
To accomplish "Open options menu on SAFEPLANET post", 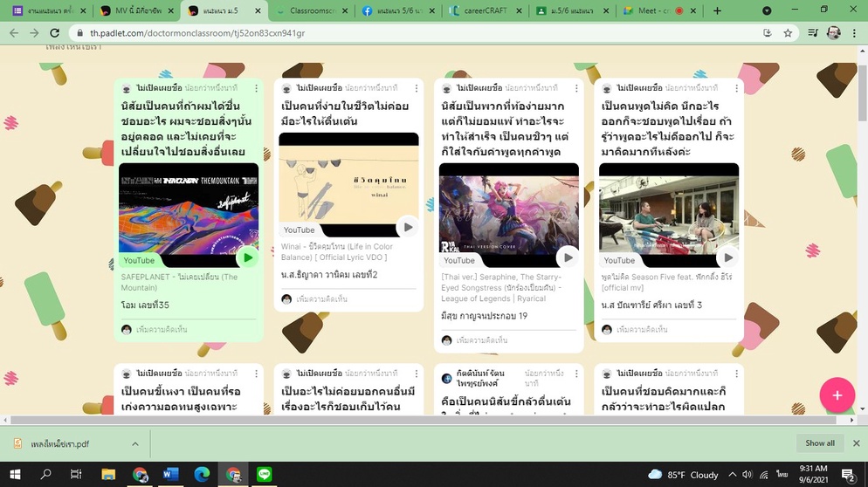I will pos(257,88).
